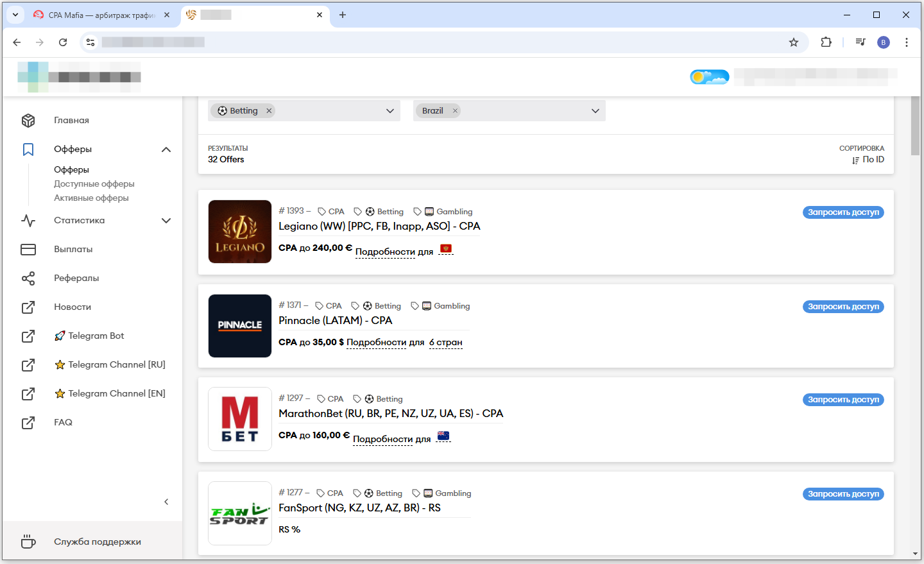Open the Рефералы menu item
The image size is (924, 564).
(76, 278)
